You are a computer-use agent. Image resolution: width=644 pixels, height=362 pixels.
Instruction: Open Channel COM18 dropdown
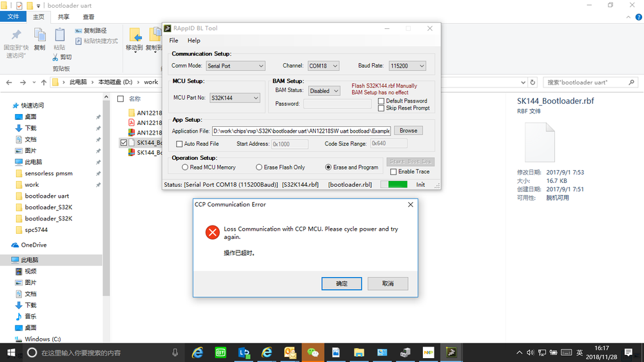pos(323,66)
